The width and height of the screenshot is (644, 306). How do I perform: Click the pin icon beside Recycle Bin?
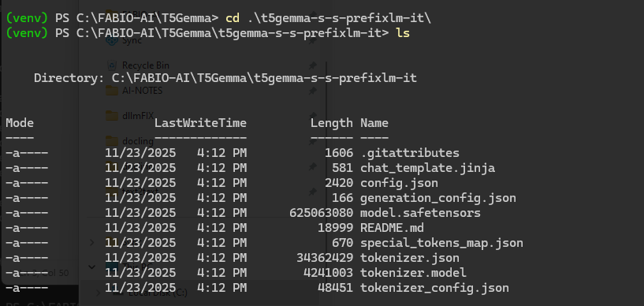(313, 65)
